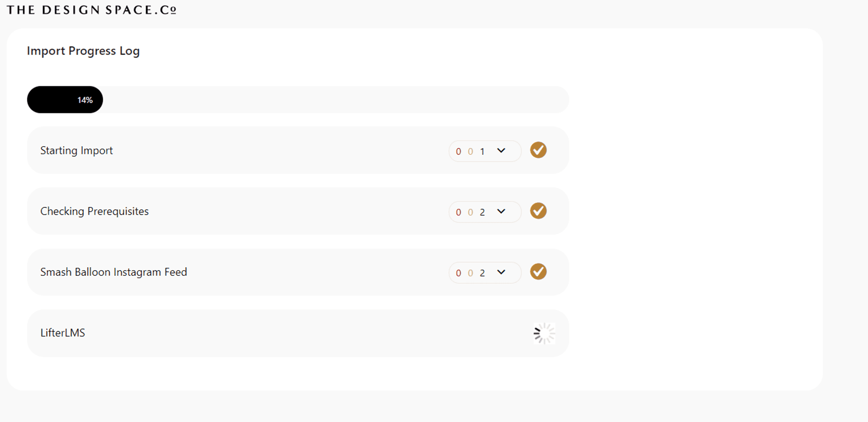This screenshot has height=422, width=868.
Task: Click the unfilled portion of the progress bar
Action: (x=333, y=100)
